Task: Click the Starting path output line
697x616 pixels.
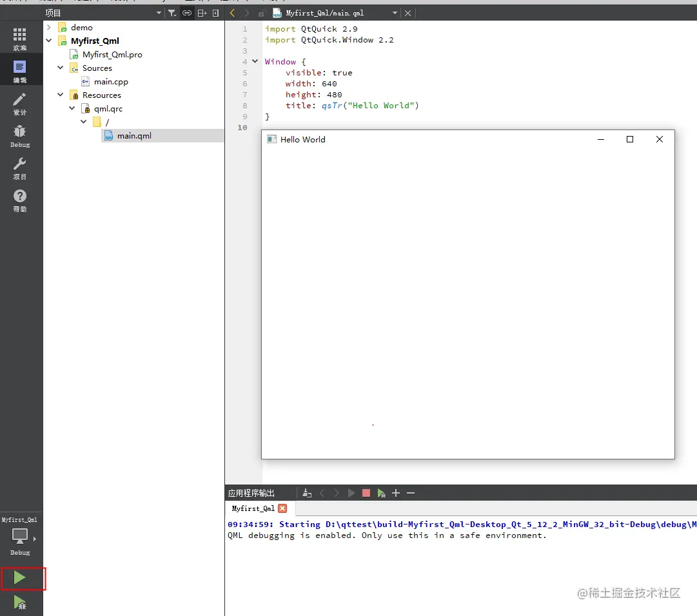Action: (x=462, y=525)
